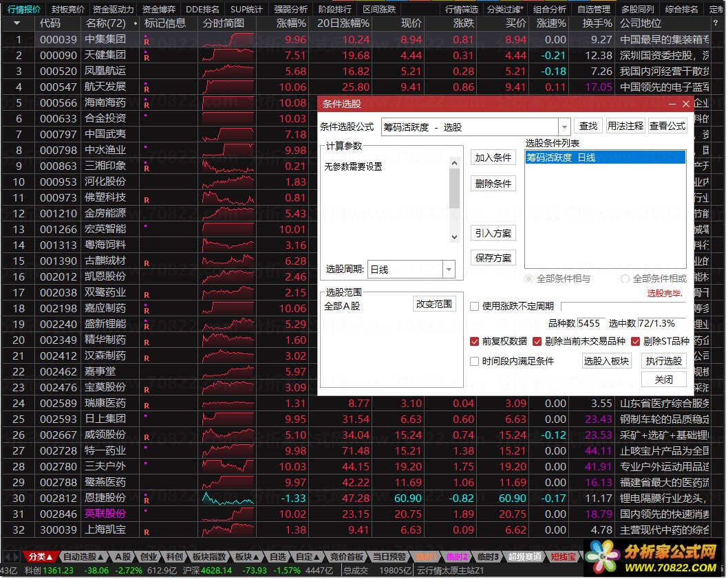This screenshot has width=728, height=579.
Task: Uncheck 前复权数据 checkbox
Action: pos(475,342)
